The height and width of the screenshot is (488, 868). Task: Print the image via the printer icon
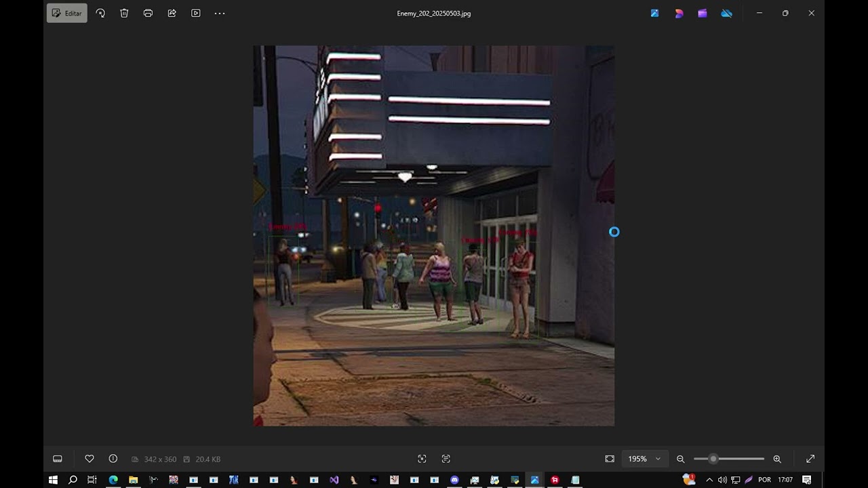[x=148, y=13]
